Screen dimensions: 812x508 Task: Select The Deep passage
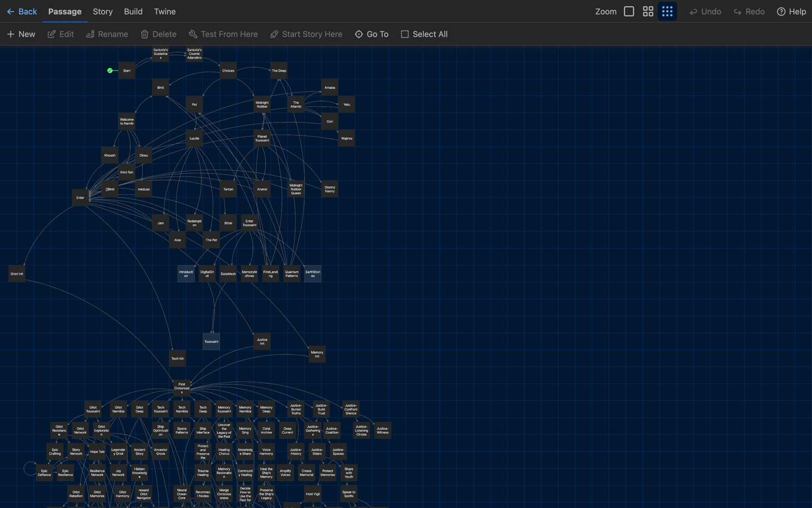[279, 71]
